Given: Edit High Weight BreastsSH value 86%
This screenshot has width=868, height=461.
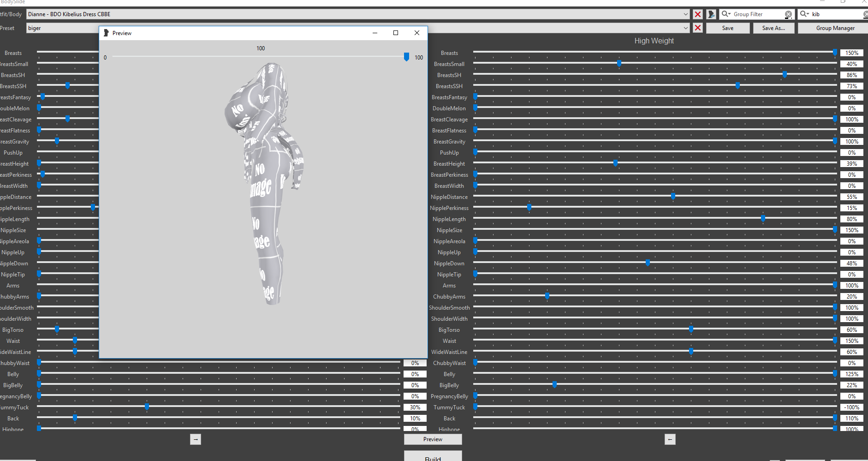Looking at the screenshot, I should [x=852, y=75].
